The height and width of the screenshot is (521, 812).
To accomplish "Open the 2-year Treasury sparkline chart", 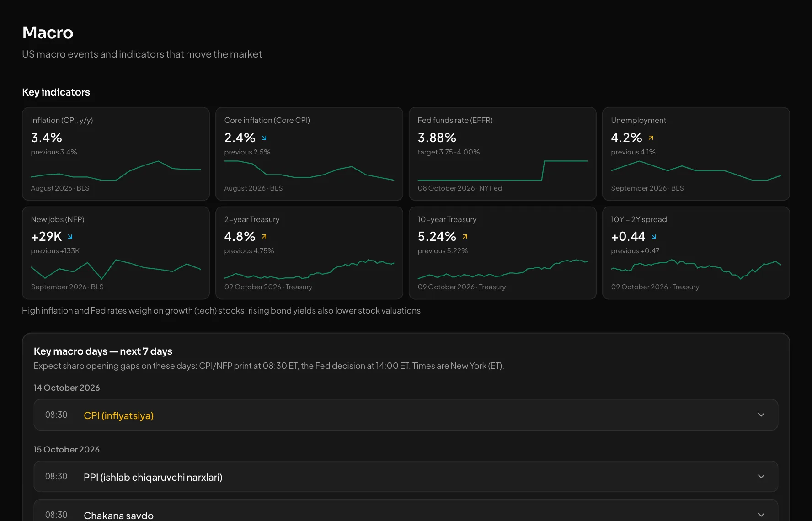I will coord(309,270).
